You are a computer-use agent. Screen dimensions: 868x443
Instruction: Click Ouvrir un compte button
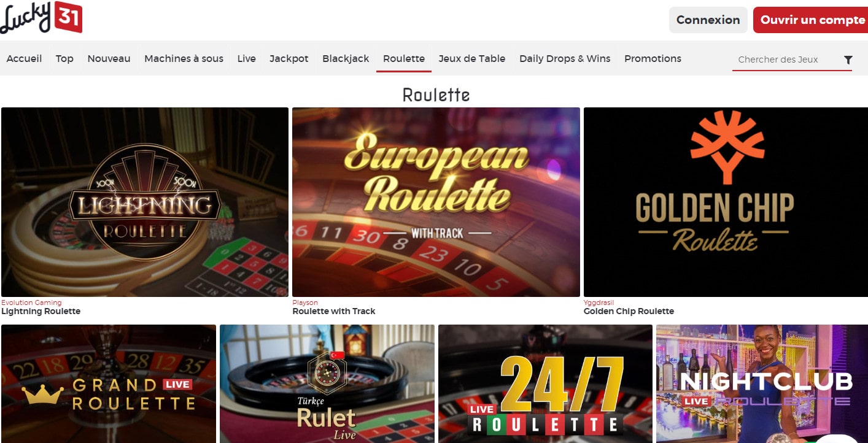pos(812,20)
